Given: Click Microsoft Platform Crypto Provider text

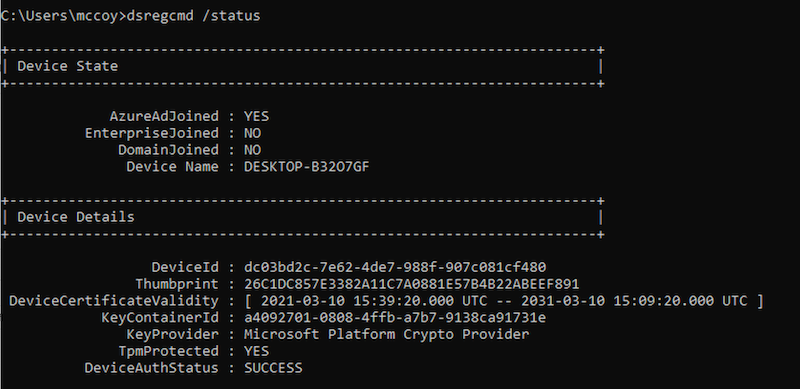Looking at the screenshot, I should [386, 335].
